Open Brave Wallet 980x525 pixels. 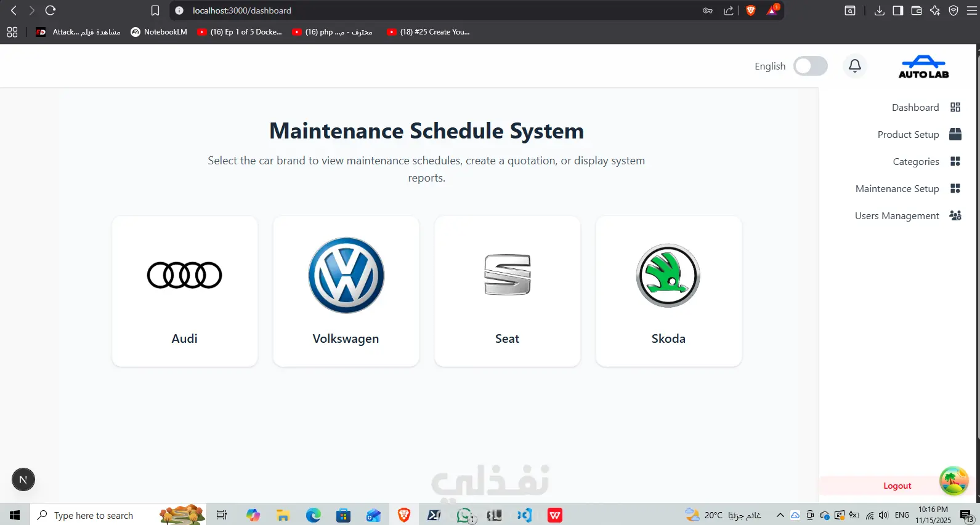917,10
